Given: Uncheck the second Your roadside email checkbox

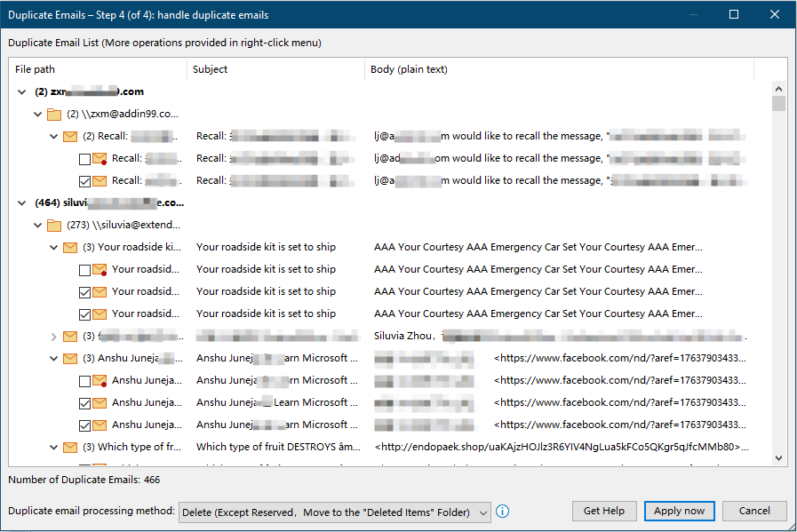Looking at the screenshot, I should tap(84, 292).
